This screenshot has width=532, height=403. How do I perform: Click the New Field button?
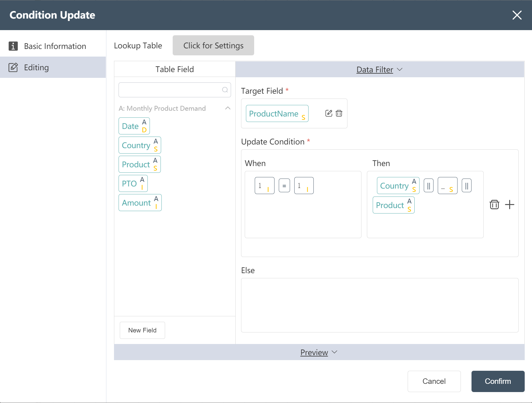coord(142,330)
